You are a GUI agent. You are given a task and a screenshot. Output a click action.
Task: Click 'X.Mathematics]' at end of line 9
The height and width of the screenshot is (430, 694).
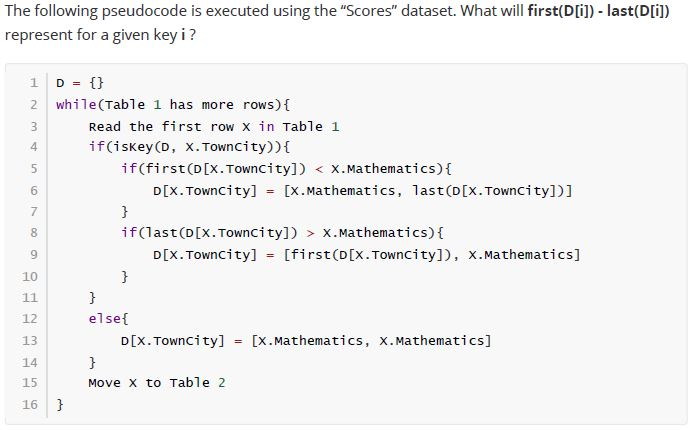pos(524,255)
